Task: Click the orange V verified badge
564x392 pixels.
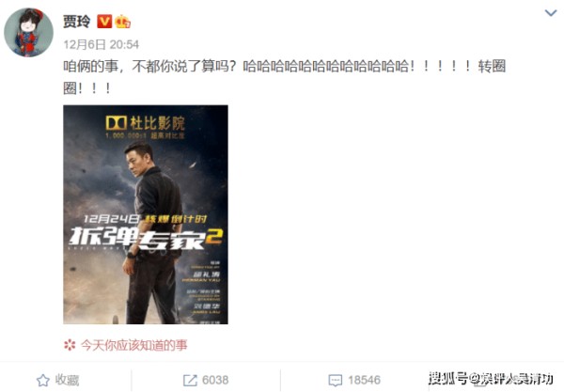Action: (104, 22)
